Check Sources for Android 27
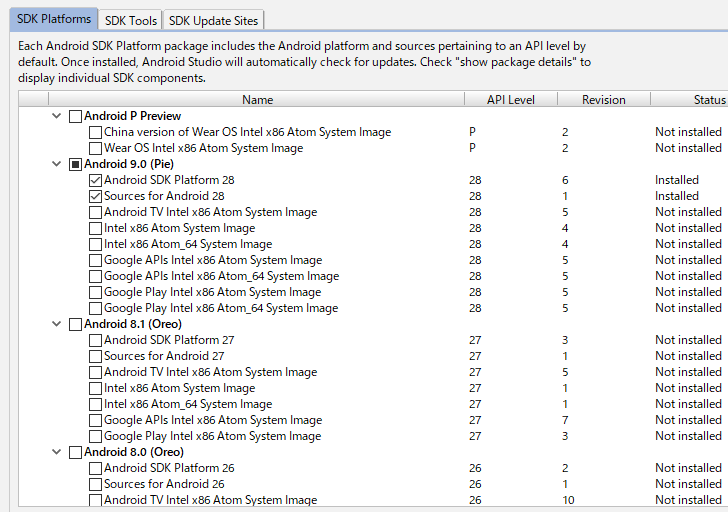Screen dimensions: 728x512 [x=95, y=356]
